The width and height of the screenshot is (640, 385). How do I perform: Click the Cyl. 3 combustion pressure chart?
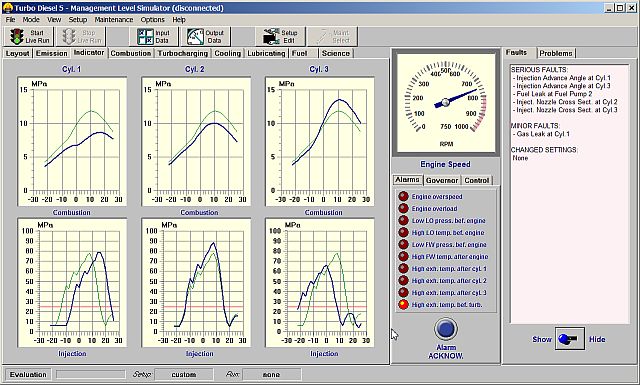coord(320,141)
